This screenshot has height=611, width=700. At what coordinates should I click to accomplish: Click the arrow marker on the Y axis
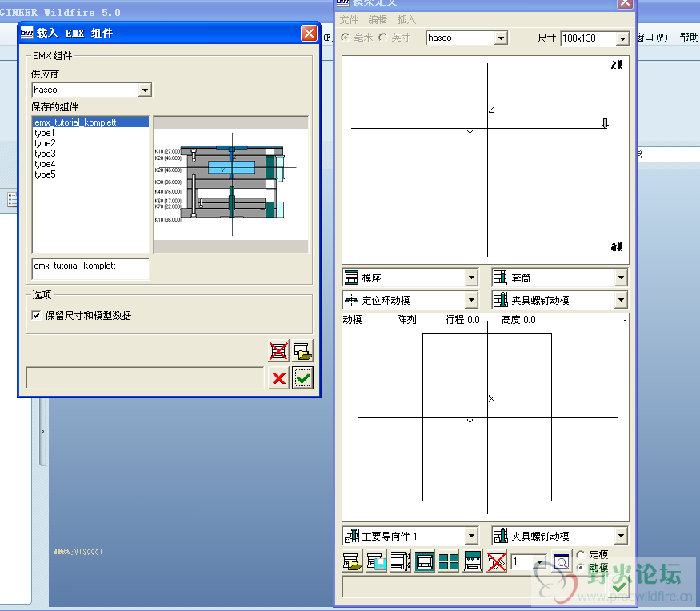point(605,123)
